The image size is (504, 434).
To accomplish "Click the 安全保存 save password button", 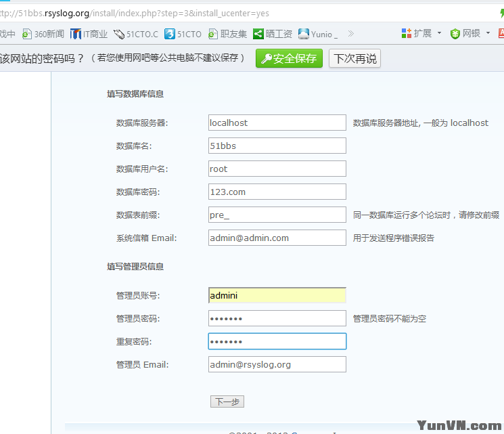I will [289, 58].
